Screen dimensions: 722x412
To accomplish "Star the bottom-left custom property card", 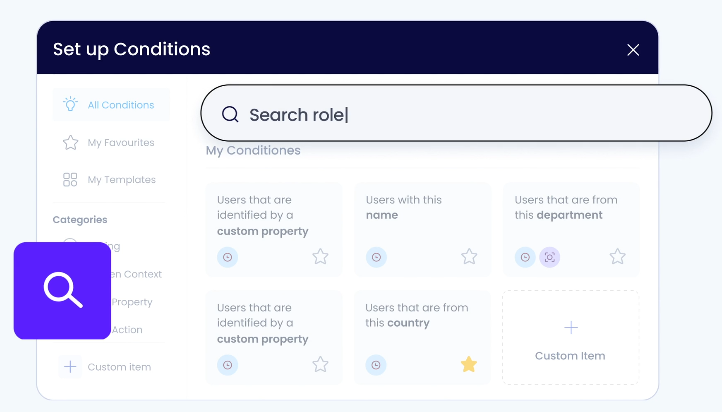I will pos(320,364).
